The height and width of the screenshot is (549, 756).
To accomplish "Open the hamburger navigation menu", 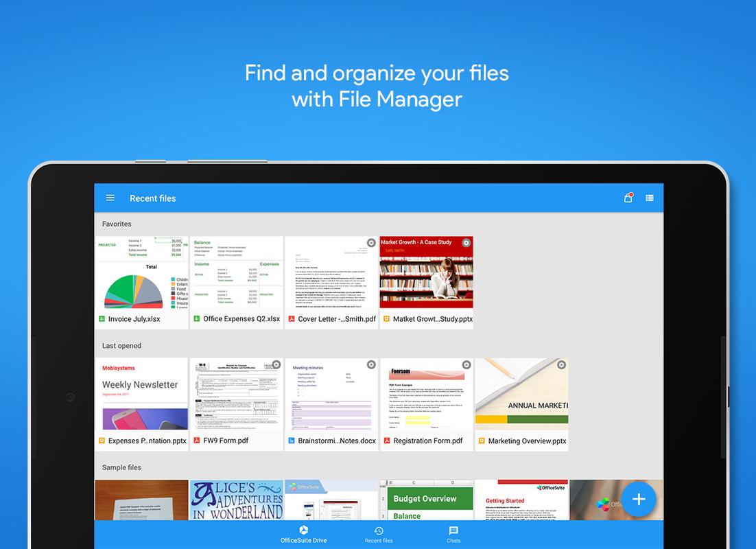I will [x=110, y=198].
